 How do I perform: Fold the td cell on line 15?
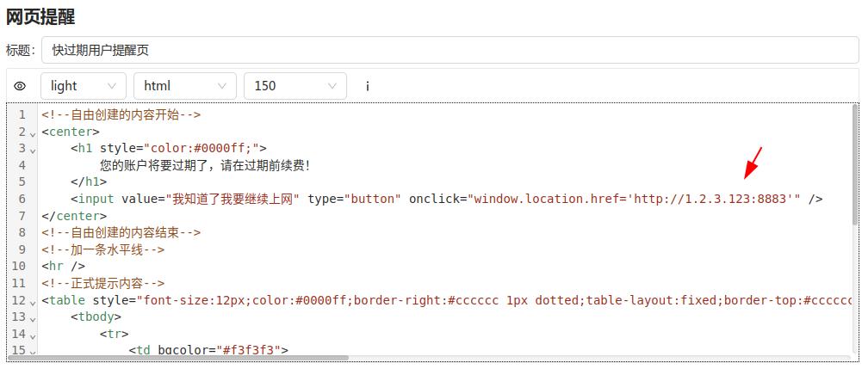click(x=32, y=351)
